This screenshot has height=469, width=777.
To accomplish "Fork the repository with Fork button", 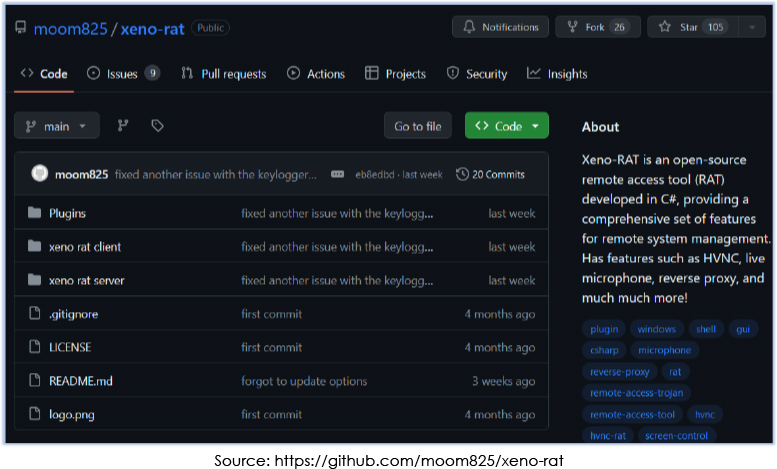I will [x=598, y=27].
